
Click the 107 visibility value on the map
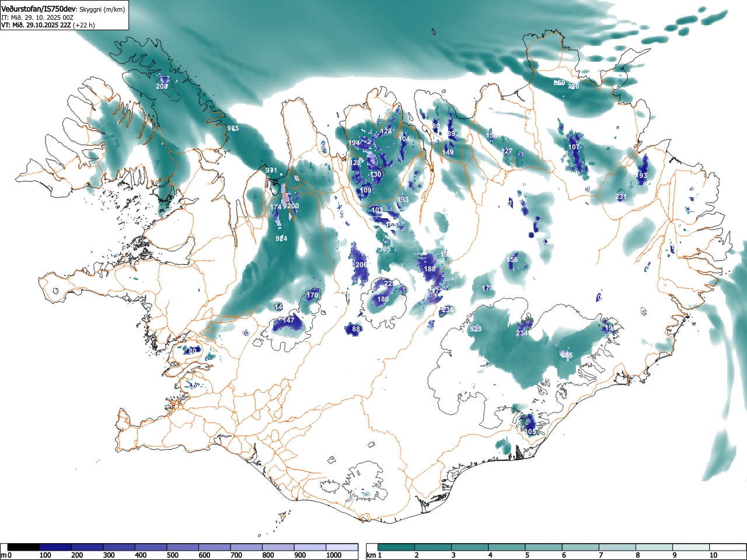point(574,148)
